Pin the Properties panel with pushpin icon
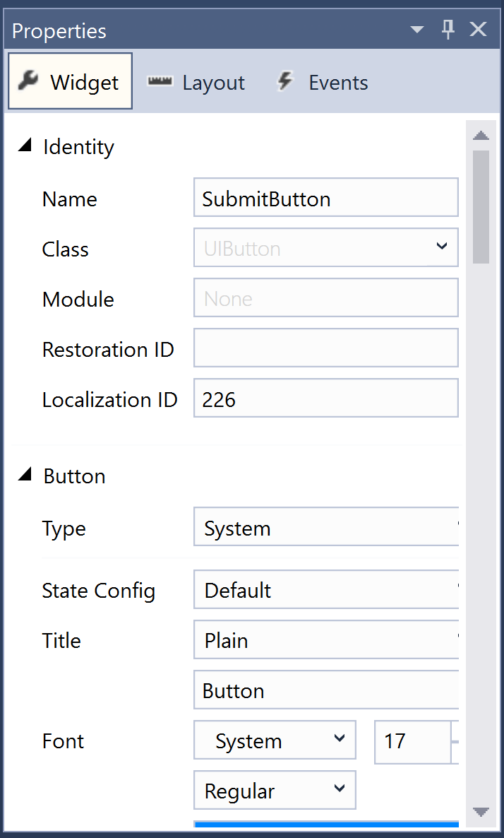 tap(448, 30)
